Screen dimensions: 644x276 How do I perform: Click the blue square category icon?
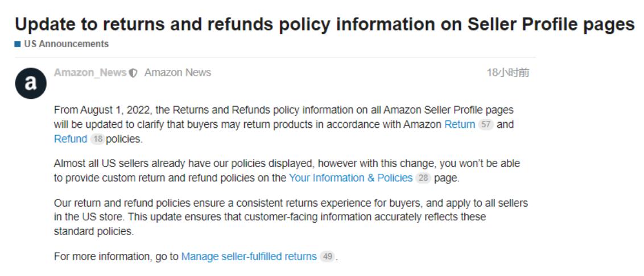tap(18, 44)
